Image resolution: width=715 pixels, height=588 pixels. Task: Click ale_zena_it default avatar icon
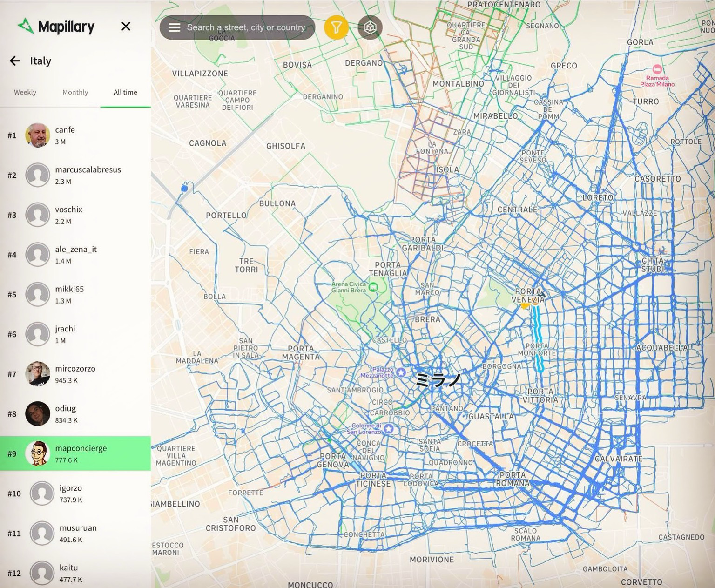coord(38,255)
